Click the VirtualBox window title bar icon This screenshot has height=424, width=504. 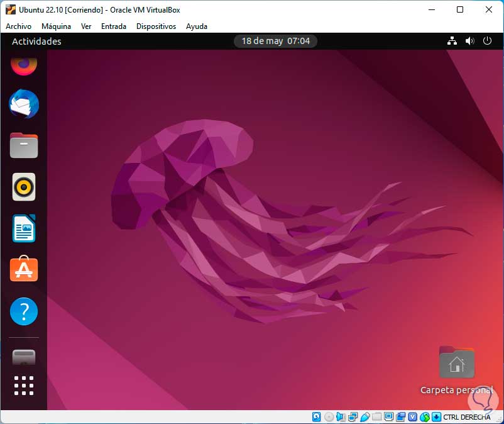coord(10,9)
